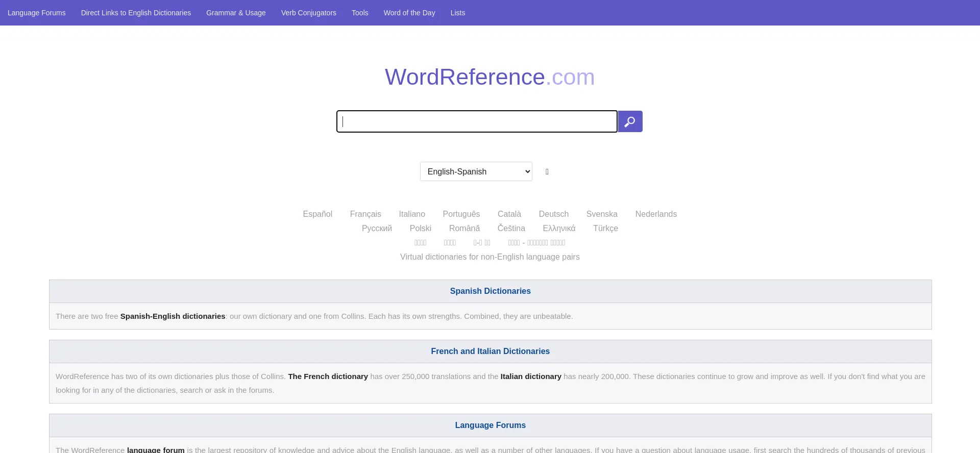Click French and Italian Dictionaries heading

[x=491, y=351]
